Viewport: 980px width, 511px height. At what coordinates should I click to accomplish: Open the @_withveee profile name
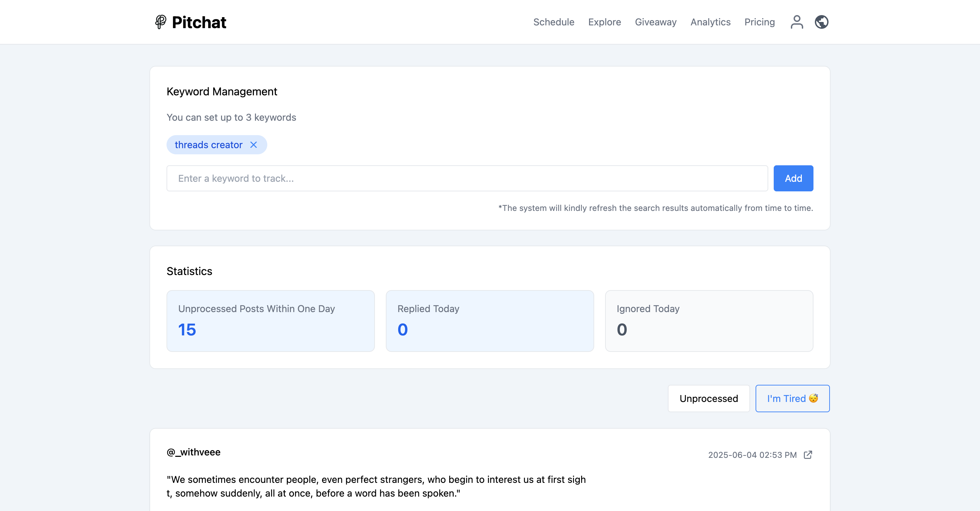[x=194, y=452]
